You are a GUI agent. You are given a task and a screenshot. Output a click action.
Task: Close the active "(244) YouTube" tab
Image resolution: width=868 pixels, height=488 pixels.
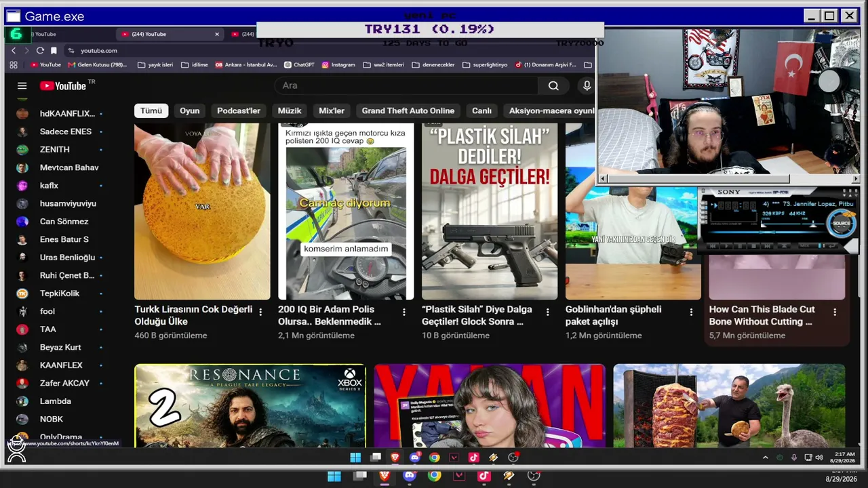click(x=217, y=34)
